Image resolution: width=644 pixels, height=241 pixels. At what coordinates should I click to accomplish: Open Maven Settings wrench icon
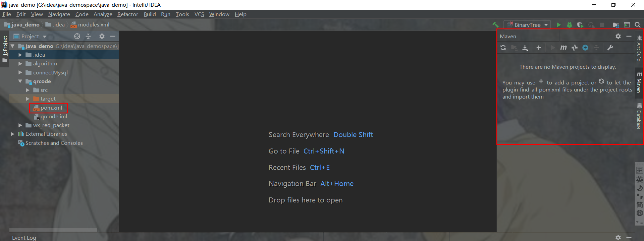(610, 48)
